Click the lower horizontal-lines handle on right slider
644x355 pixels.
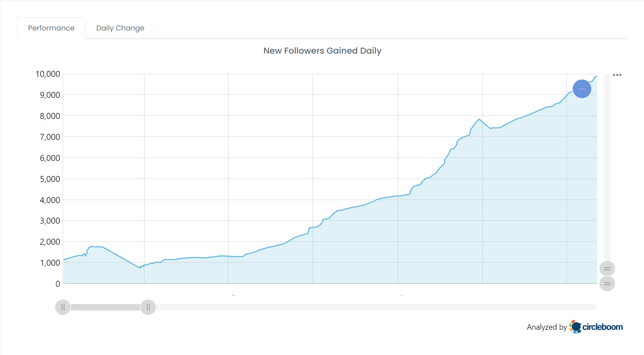click(607, 283)
